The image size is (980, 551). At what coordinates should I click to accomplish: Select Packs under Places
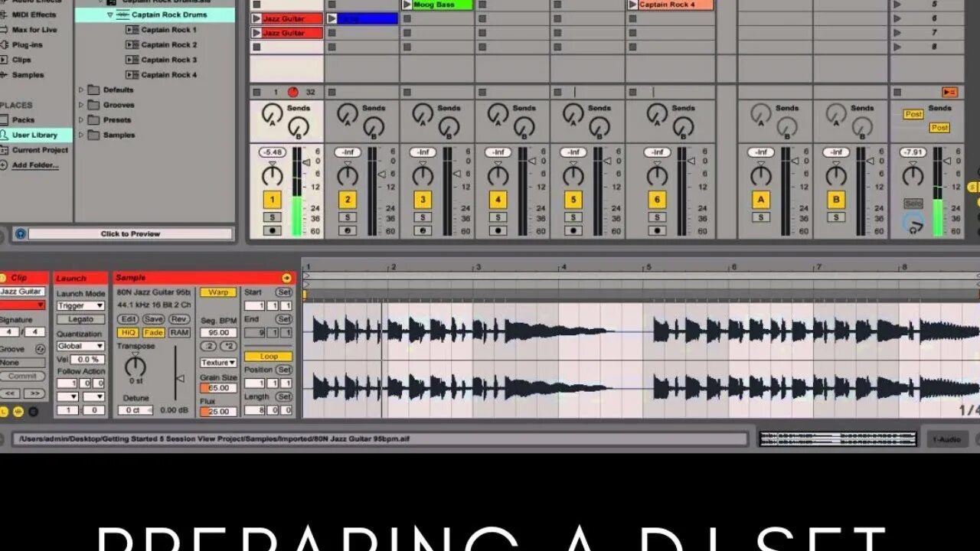26,119
